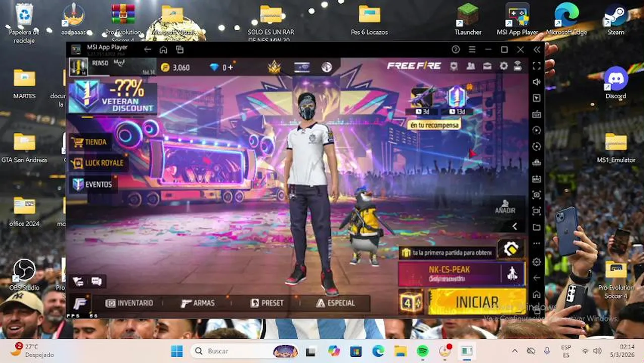
Task: Click the gold coins balance 3,060
Action: click(x=175, y=68)
